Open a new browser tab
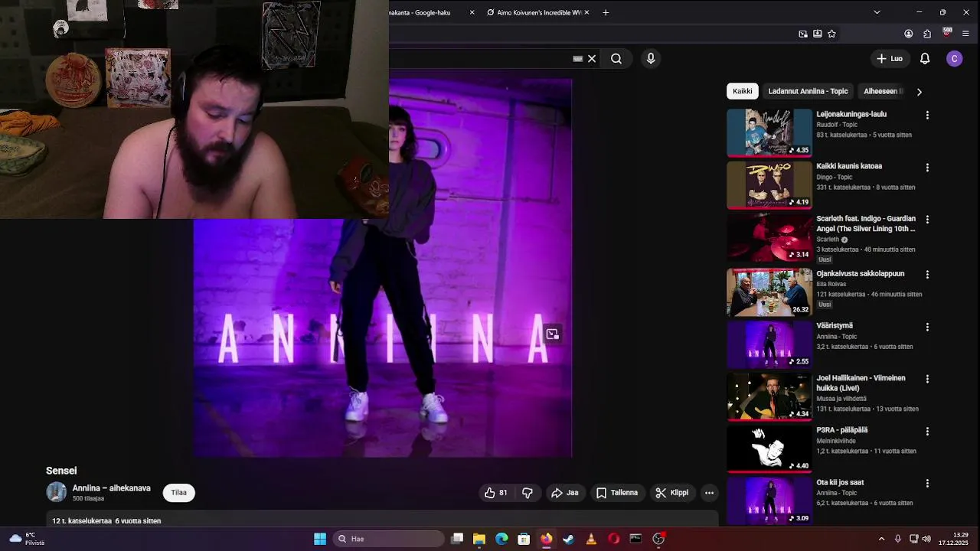 [606, 12]
